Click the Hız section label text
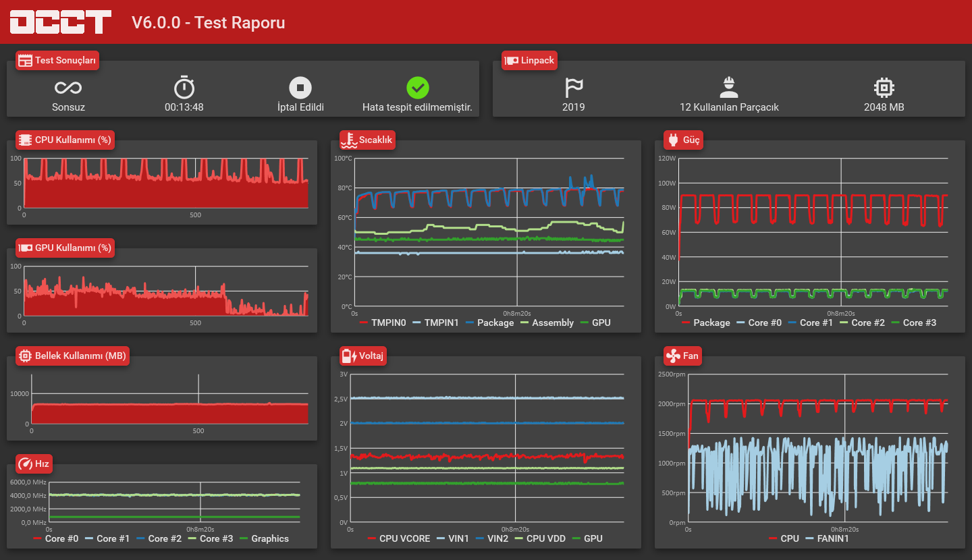 tap(42, 464)
